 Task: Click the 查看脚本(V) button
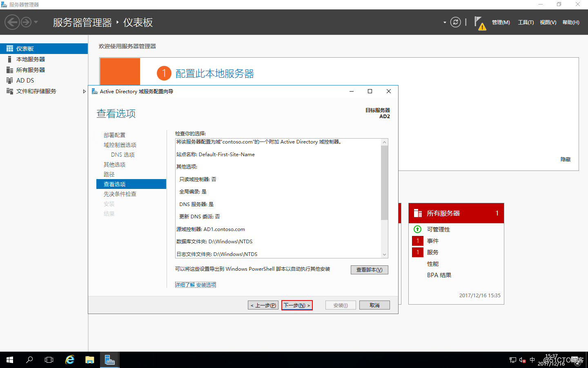(369, 270)
